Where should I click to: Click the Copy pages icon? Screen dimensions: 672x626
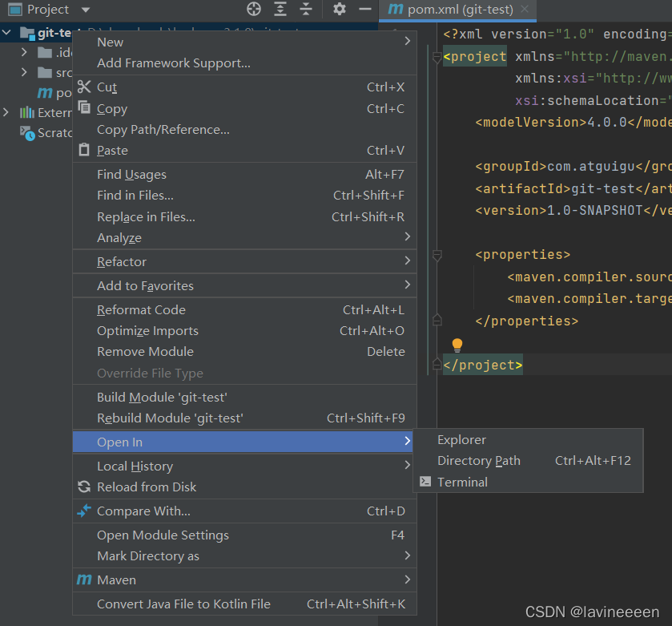point(84,107)
